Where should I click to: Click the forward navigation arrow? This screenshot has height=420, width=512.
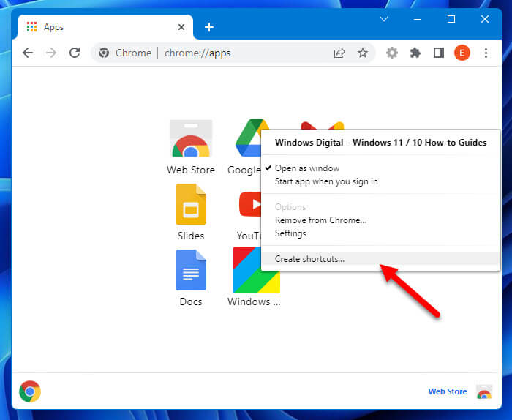point(51,53)
